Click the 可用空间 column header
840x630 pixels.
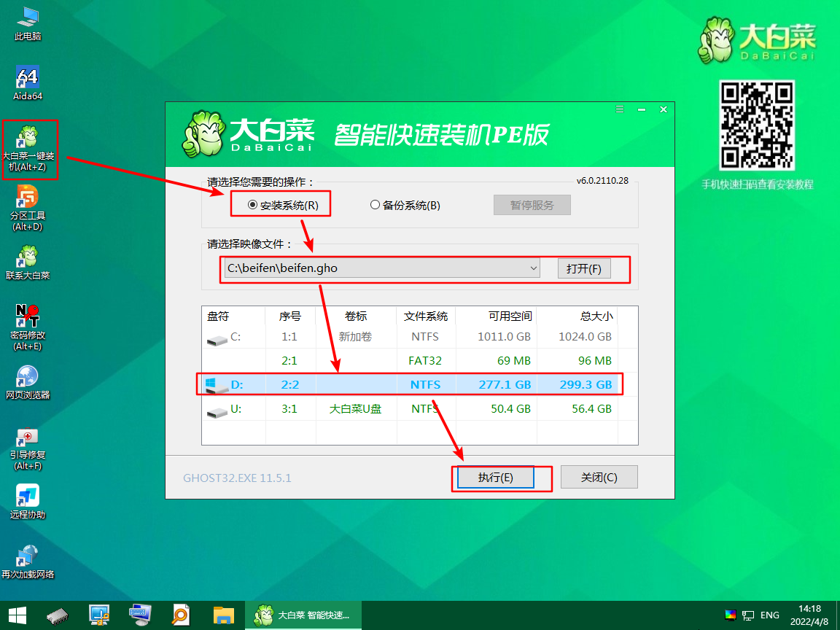pyautogui.click(x=496, y=316)
